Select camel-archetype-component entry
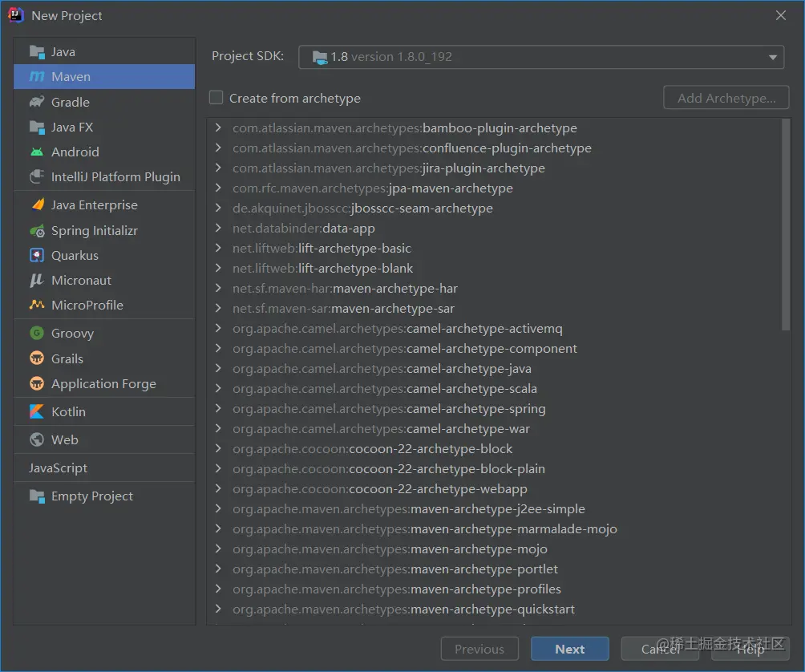 [x=405, y=349]
